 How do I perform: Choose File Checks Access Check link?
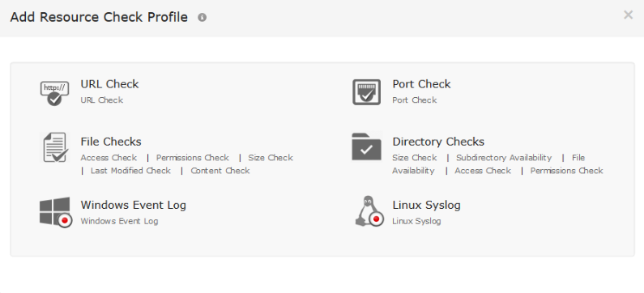click(x=109, y=158)
